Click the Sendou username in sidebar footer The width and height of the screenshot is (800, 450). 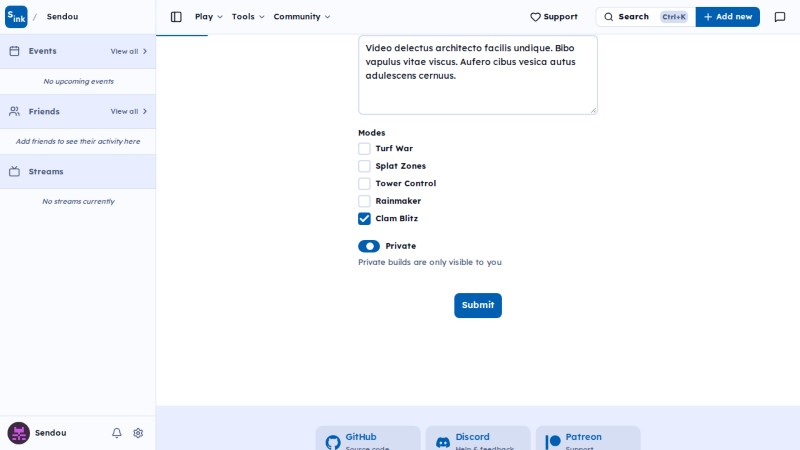click(51, 433)
